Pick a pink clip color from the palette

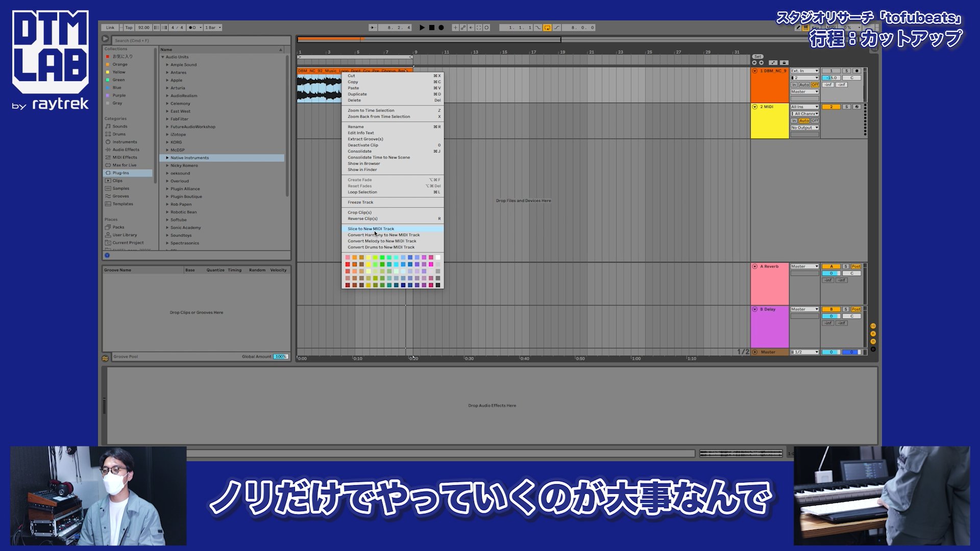pyautogui.click(x=349, y=257)
